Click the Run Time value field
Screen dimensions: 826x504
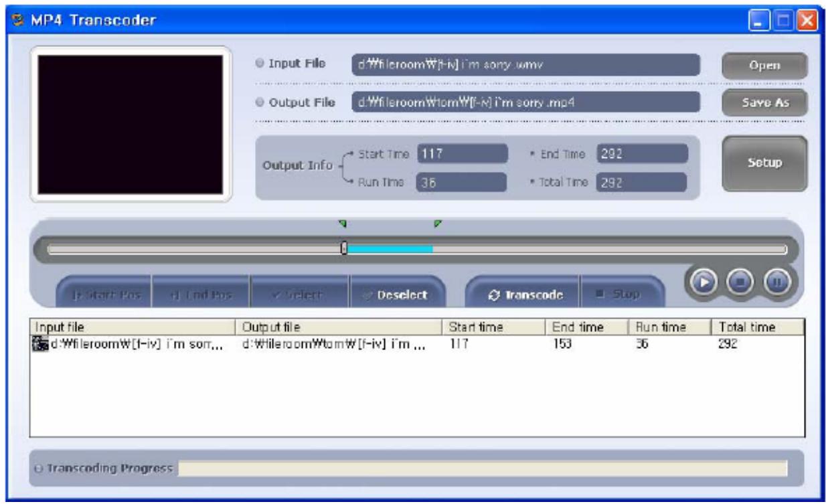pyautogui.click(x=462, y=182)
